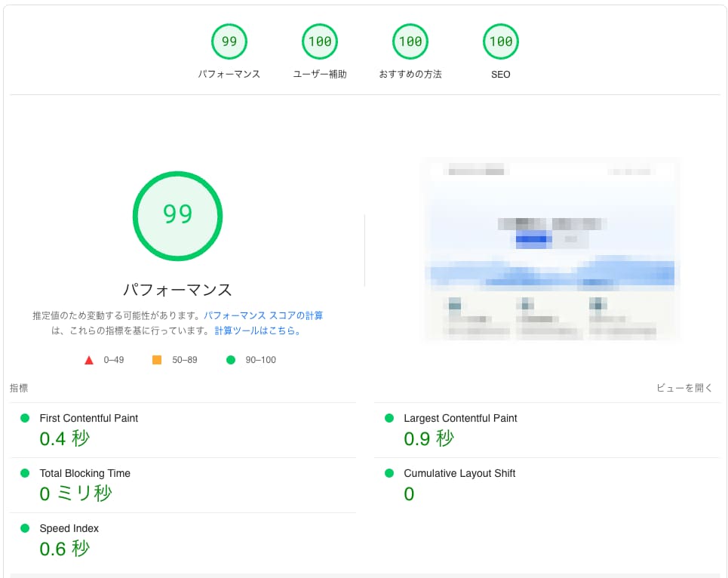Click the 50–89 legend range text
The width and height of the screenshot is (728, 578).
point(185,360)
